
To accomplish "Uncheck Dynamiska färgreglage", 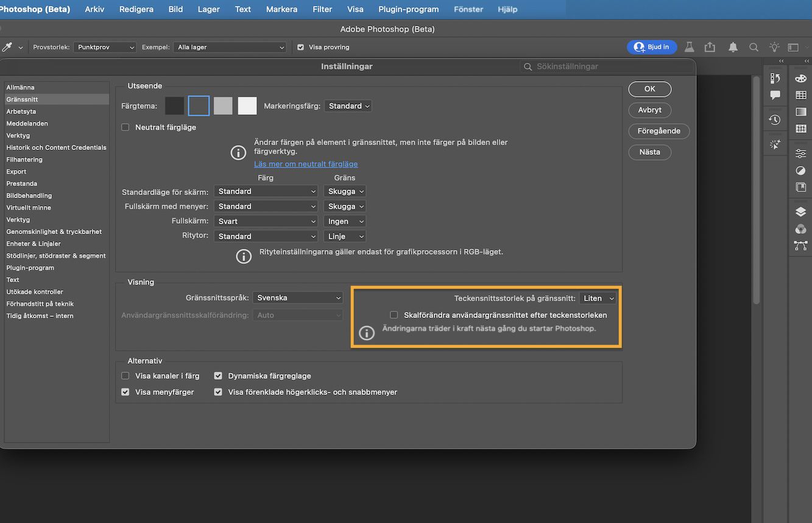I will (218, 375).
